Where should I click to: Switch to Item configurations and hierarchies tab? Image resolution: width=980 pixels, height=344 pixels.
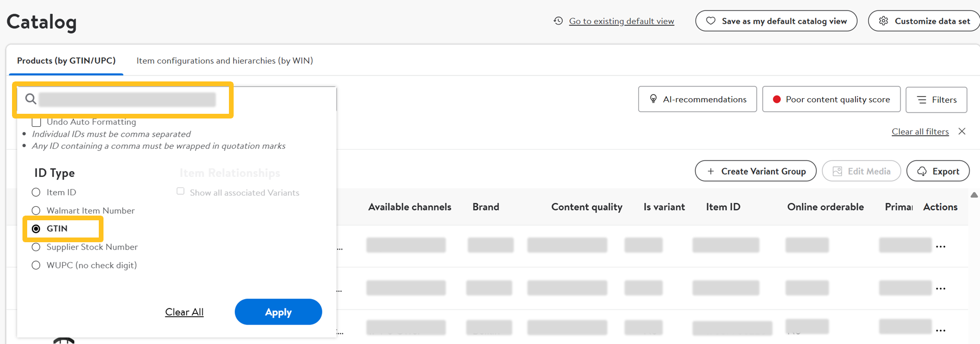click(225, 61)
